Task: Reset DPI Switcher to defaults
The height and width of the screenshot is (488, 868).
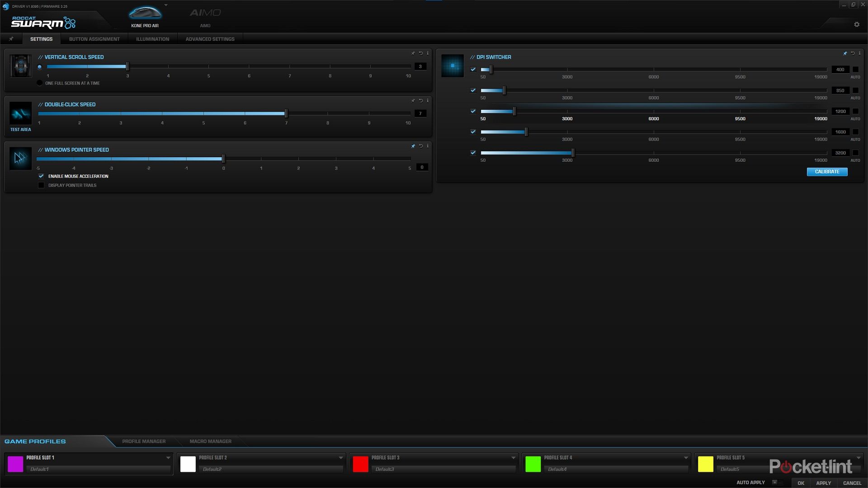Action: [x=853, y=53]
